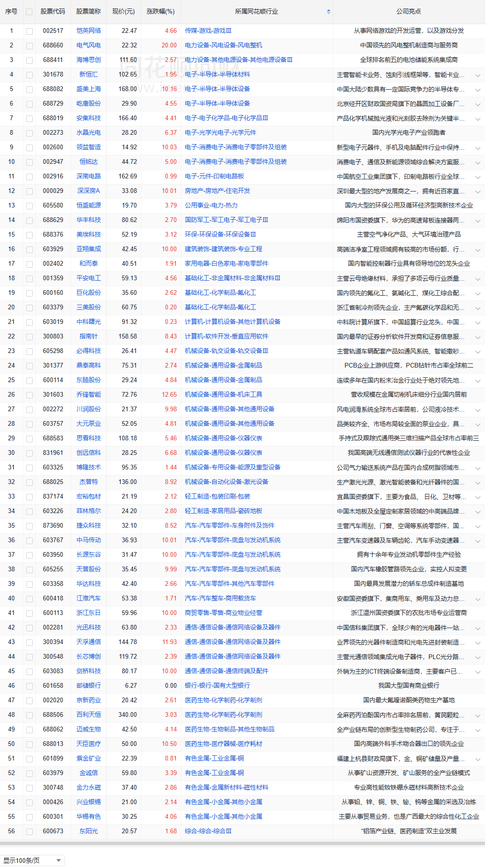Click industry link 银行-银行-国有大型银行

click(217, 686)
